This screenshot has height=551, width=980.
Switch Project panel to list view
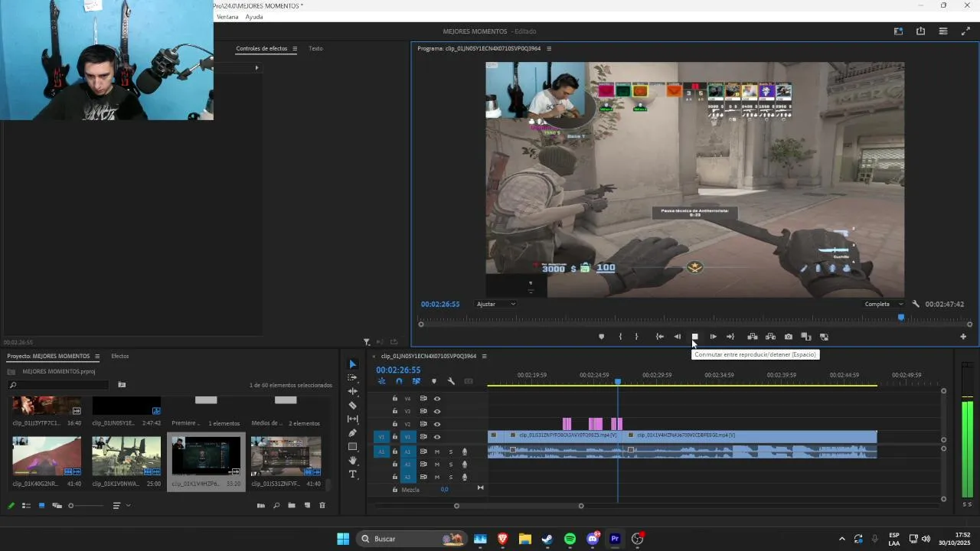click(26, 505)
